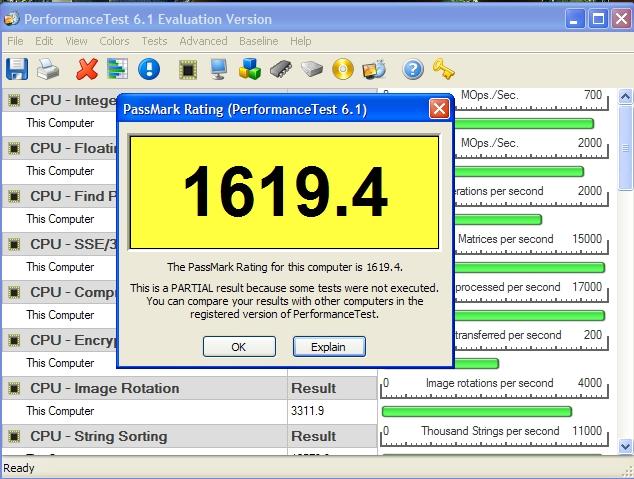Open the Edit menu
This screenshot has height=479, width=634.
click(44, 41)
